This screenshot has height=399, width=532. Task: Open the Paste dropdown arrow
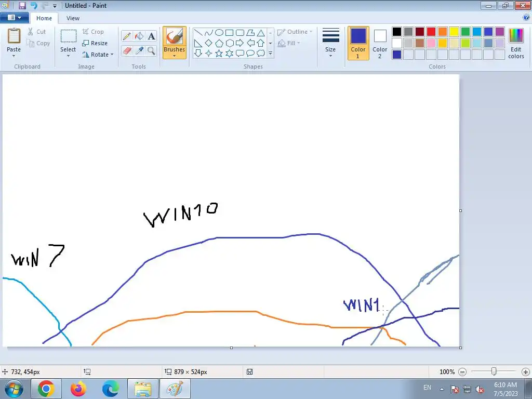tap(14, 56)
